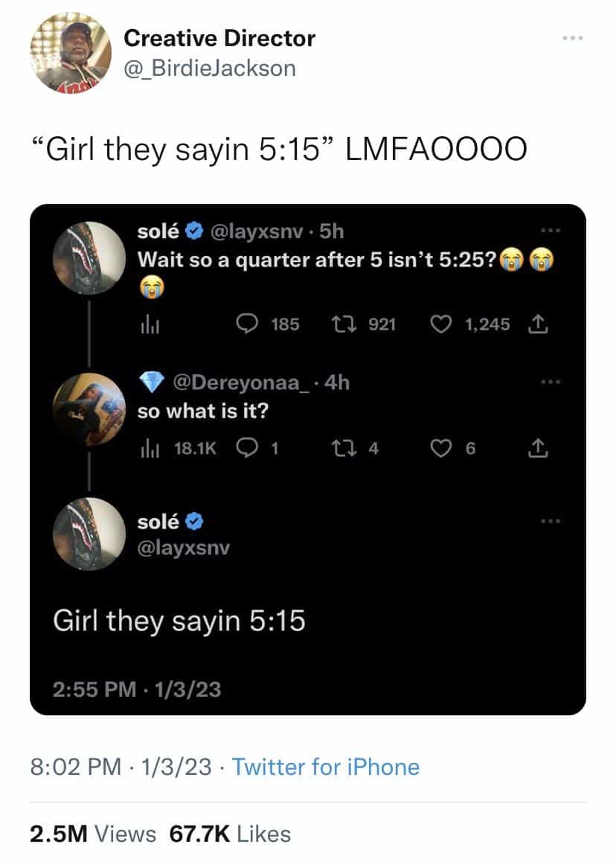Open the three-dot menu on Dereyonaa_'s tweet
The height and width of the screenshot is (865, 616).
(x=551, y=381)
